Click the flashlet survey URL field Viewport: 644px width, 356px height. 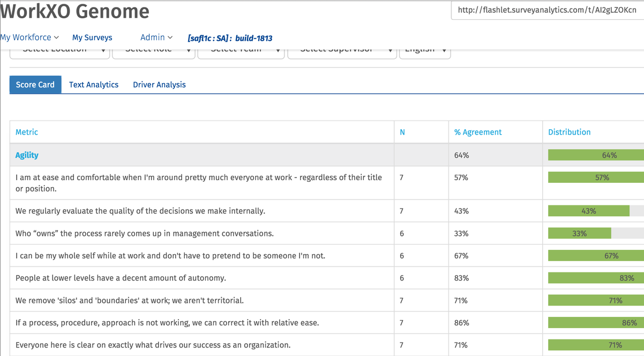(548, 10)
